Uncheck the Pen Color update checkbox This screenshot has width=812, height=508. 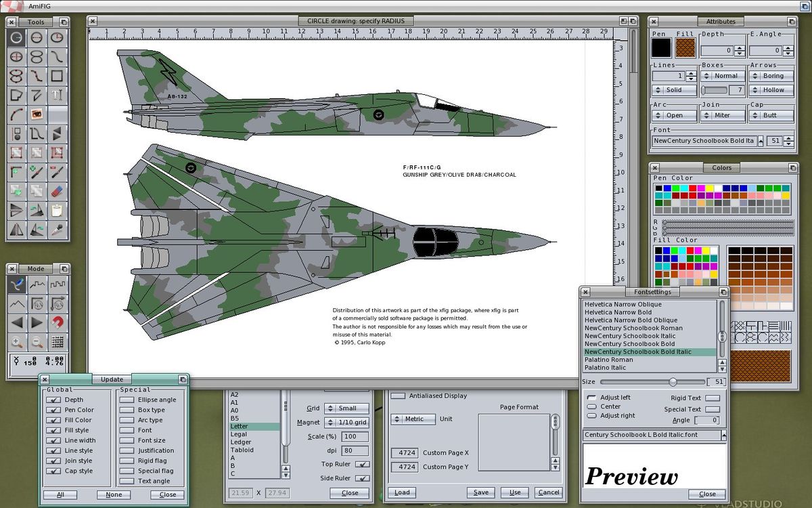click(53, 410)
